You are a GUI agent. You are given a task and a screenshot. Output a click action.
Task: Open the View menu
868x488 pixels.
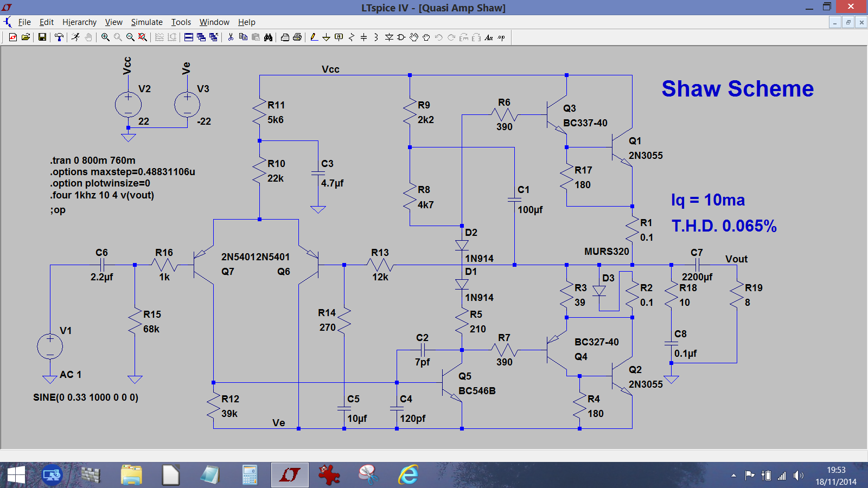[x=114, y=22]
